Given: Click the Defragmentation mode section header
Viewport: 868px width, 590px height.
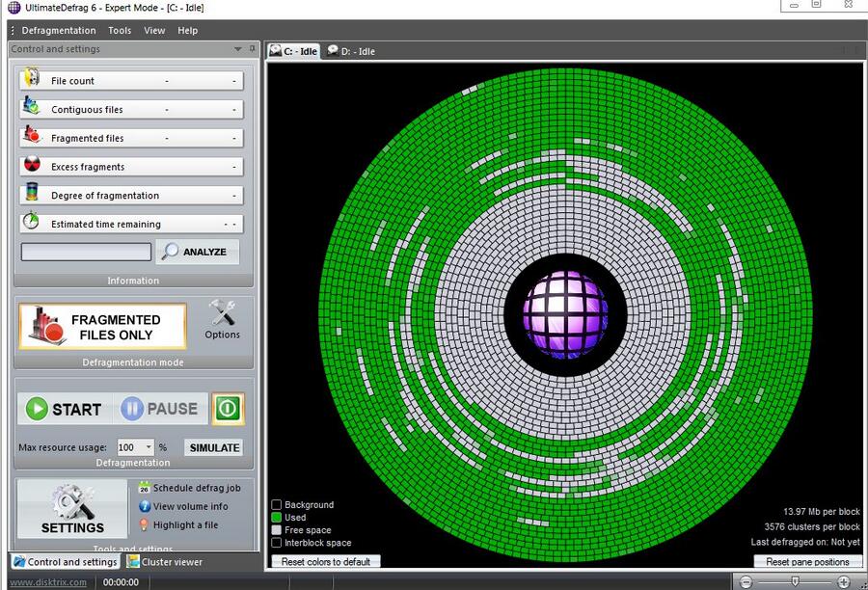Looking at the screenshot, I should [x=133, y=362].
